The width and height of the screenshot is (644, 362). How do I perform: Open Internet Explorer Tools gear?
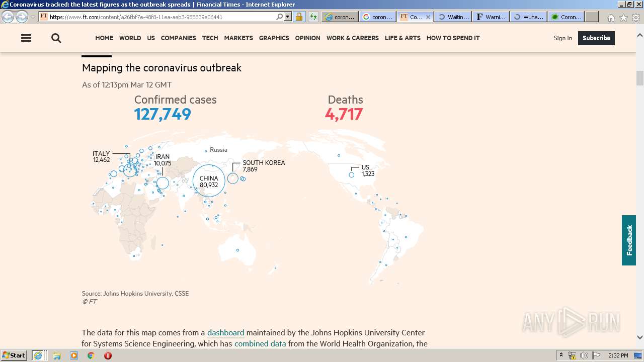pyautogui.click(x=636, y=18)
